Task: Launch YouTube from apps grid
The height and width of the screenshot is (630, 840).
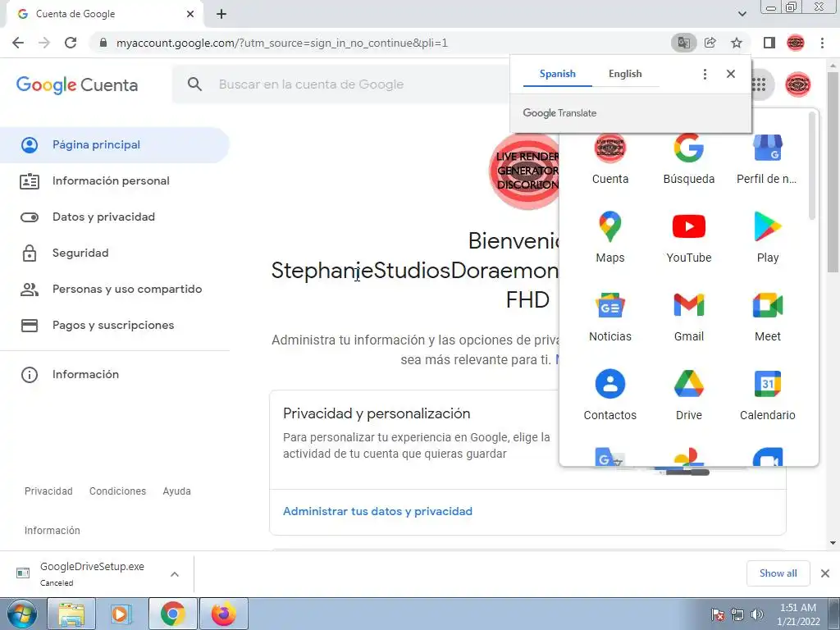Action: [x=688, y=237]
